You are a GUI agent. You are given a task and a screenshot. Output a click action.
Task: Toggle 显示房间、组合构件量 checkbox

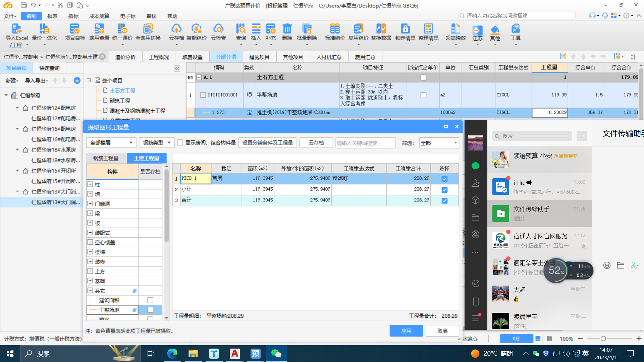[180, 143]
